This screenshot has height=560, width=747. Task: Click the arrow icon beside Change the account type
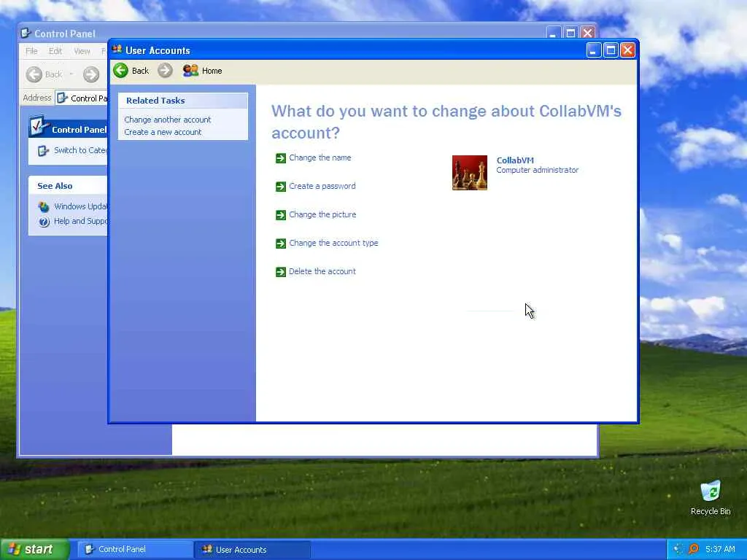point(281,244)
